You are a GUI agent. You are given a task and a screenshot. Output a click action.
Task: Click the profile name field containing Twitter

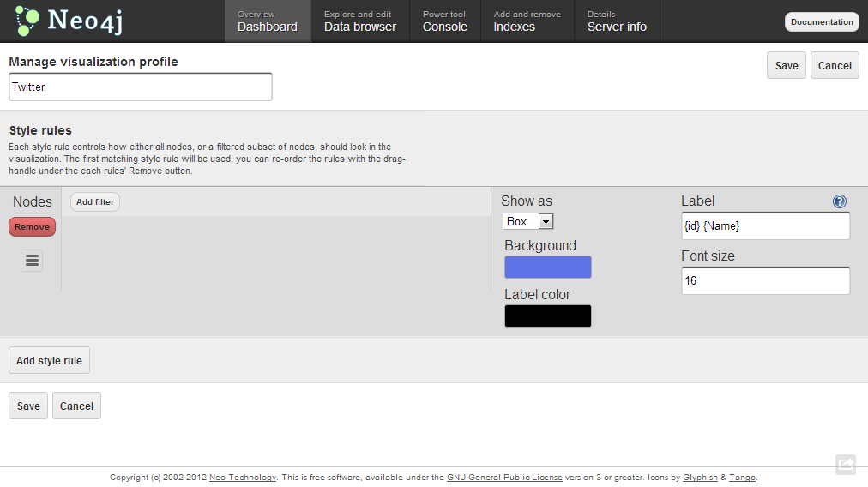click(141, 87)
